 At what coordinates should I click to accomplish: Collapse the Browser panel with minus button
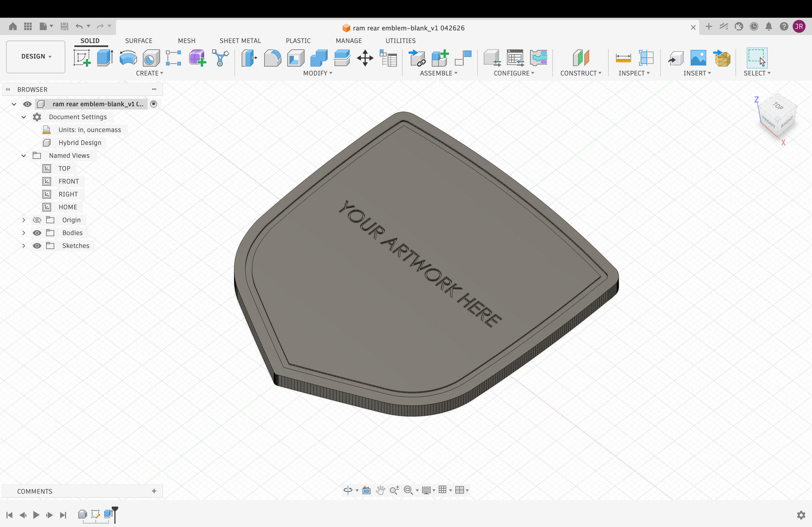tap(154, 89)
